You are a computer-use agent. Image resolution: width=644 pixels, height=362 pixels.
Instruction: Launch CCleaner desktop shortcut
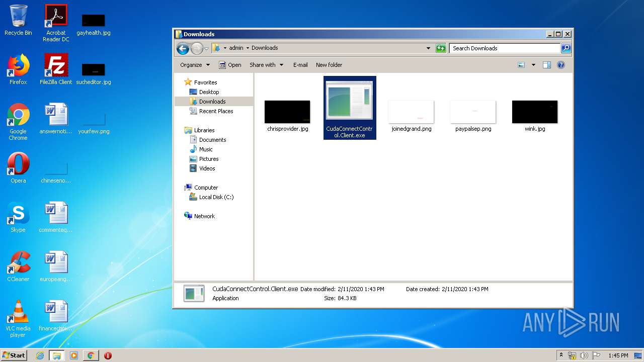[x=18, y=266]
